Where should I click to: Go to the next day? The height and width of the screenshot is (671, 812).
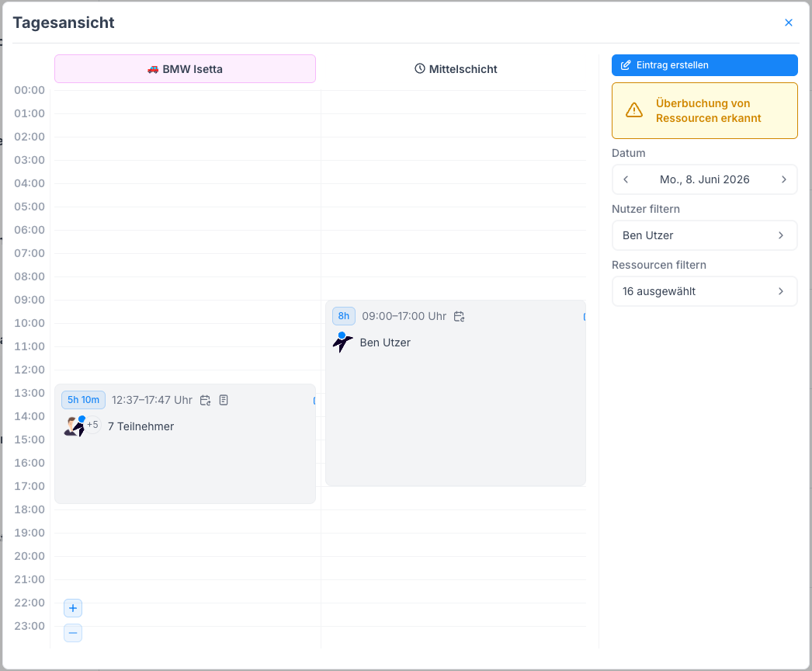[x=783, y=179]
